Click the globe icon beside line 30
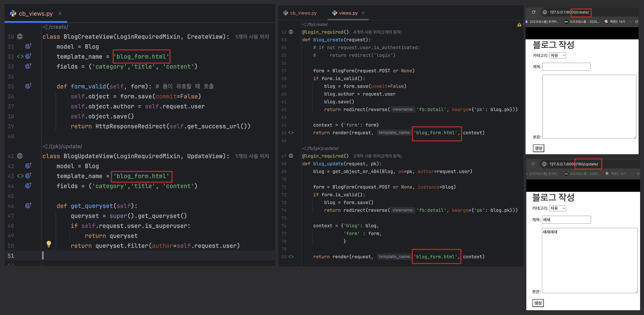This screenshot has width=644, height=315. click(x=20, y=37)
